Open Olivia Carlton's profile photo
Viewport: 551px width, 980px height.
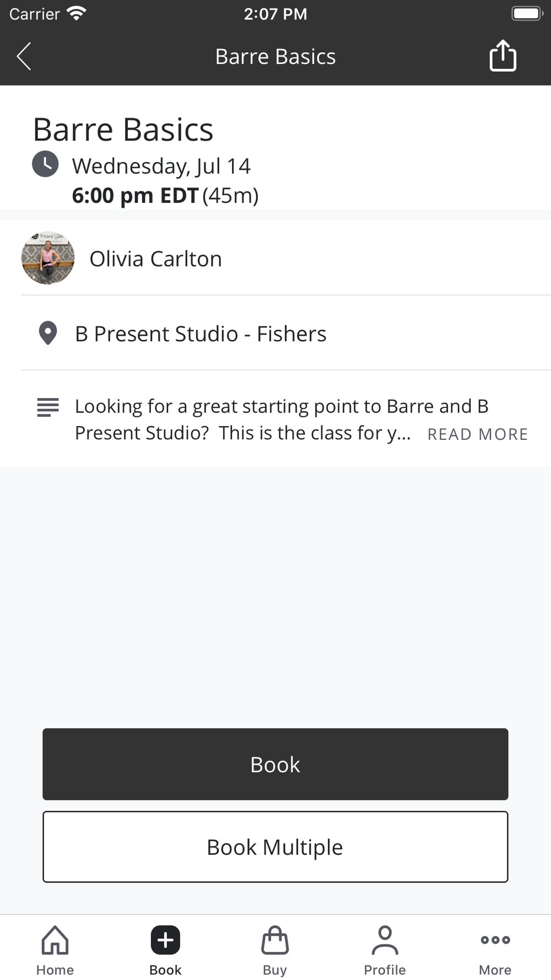[x=48, y=258]
